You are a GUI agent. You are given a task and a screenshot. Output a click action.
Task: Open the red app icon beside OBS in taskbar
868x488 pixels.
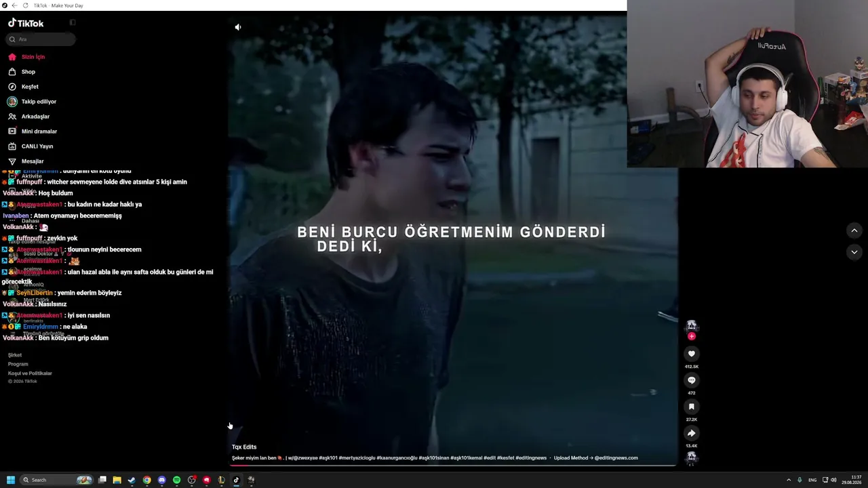[x=207, y=480]
